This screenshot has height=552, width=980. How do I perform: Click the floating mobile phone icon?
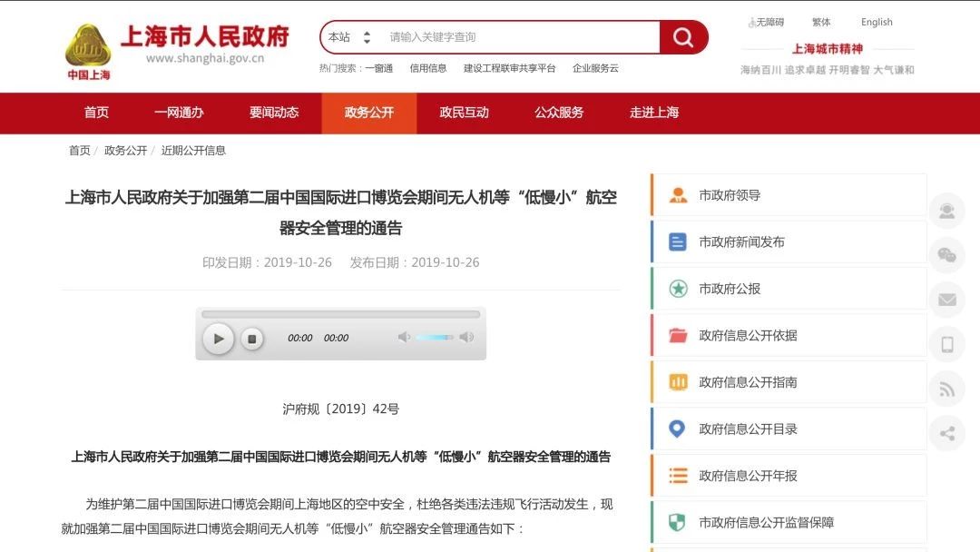(x=946, y=344)
